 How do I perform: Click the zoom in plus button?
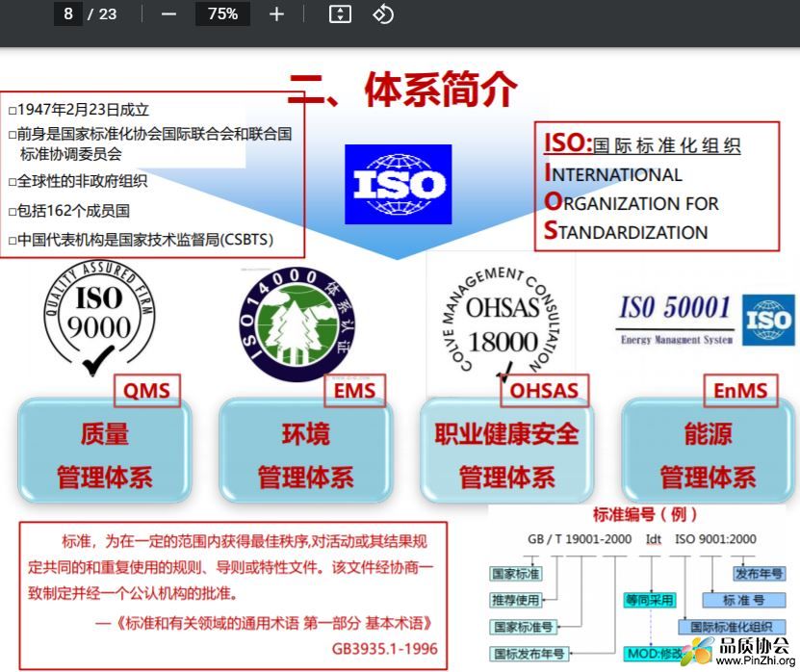coord(276,14)
